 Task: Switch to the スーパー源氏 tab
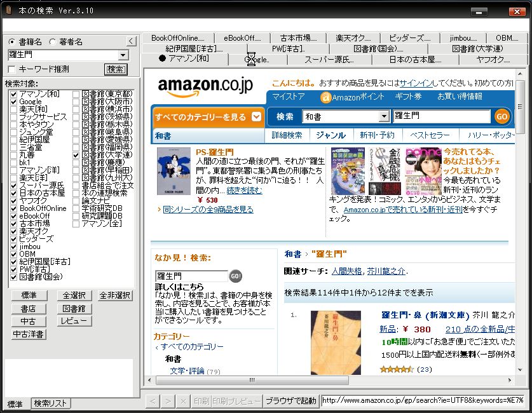click(x=329, y=60)
